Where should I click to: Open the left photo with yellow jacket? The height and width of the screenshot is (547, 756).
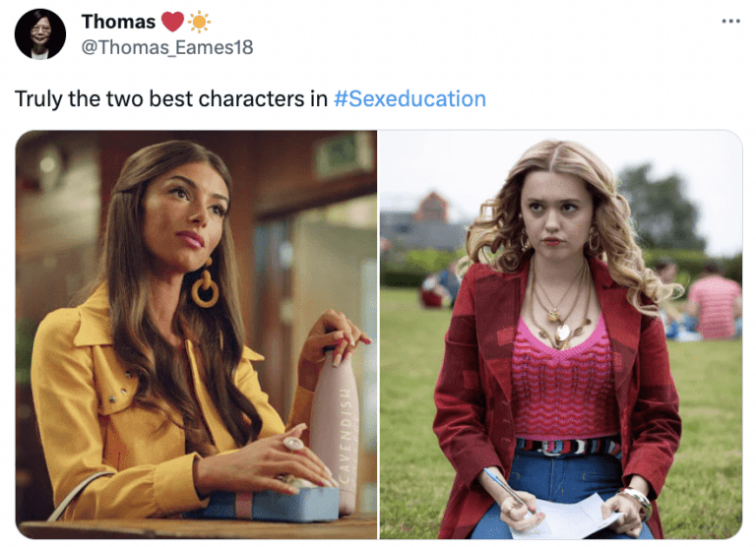point(196,334)
